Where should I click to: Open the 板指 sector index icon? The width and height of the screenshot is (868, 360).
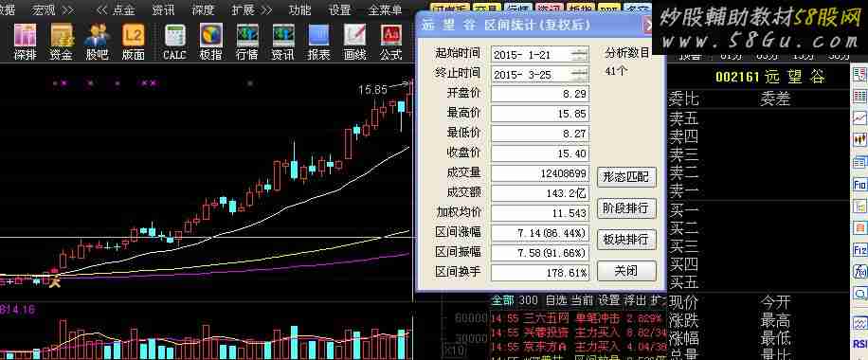coord(211,42)
